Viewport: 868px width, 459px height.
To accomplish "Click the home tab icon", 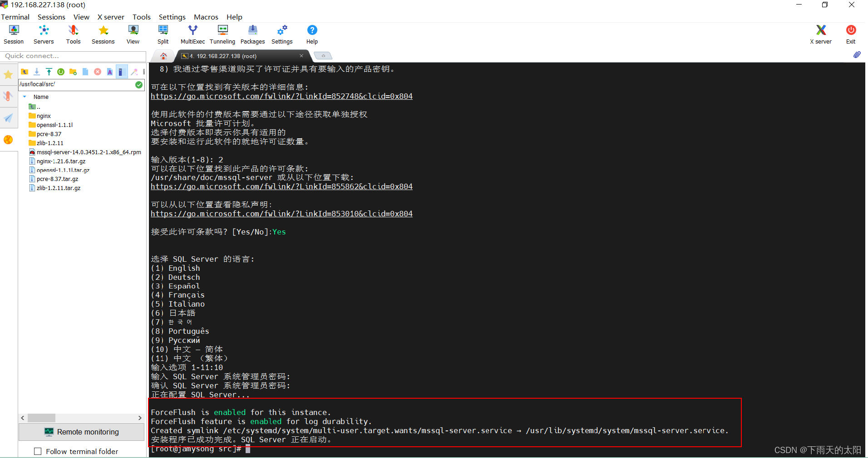I will pos(163,56).
